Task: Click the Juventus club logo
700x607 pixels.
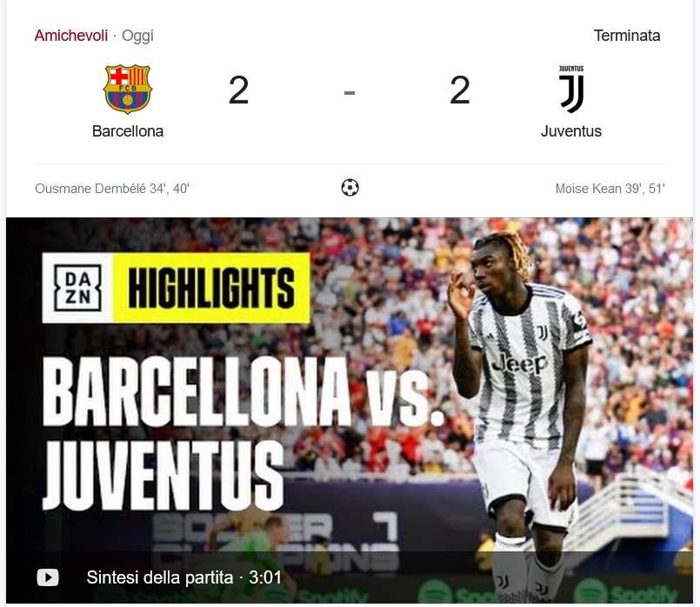Action: (571, 90)
